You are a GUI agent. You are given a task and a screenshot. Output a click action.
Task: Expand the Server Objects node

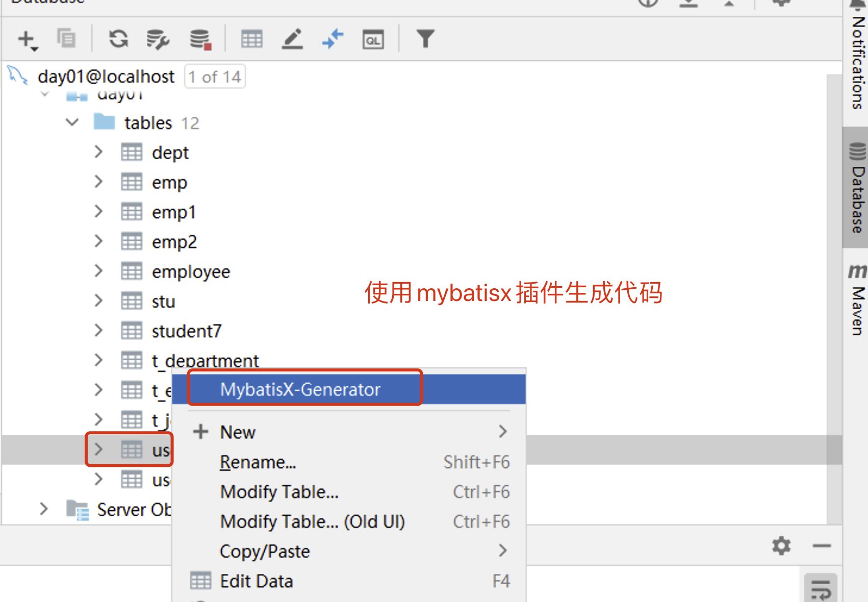[44, 509]
